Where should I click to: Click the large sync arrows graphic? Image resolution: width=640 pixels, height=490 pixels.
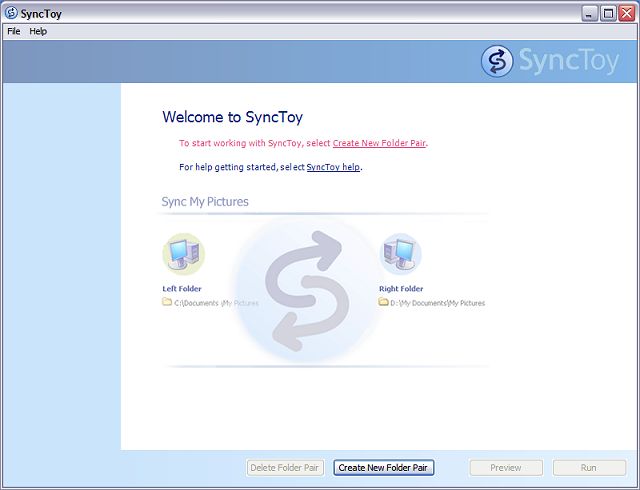tap(307, 291)
